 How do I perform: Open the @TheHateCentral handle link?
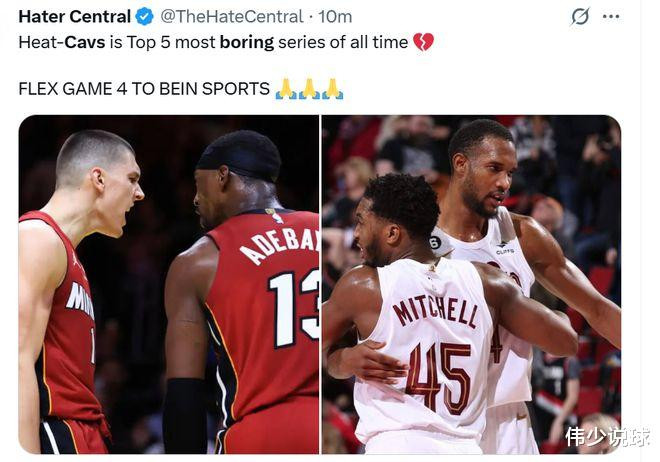pos(232,17)
